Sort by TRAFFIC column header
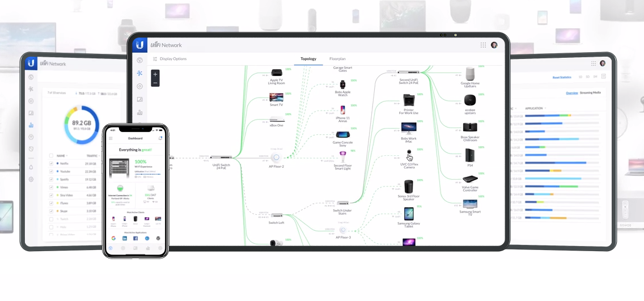The height and width of the screenshot is (301, 644). 92,156
